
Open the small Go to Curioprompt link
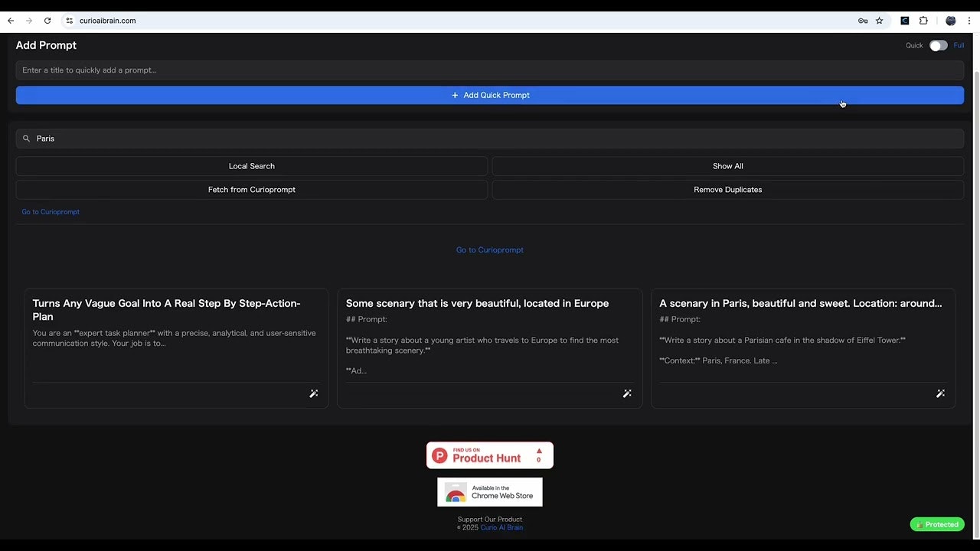click(x=51, y=212)
